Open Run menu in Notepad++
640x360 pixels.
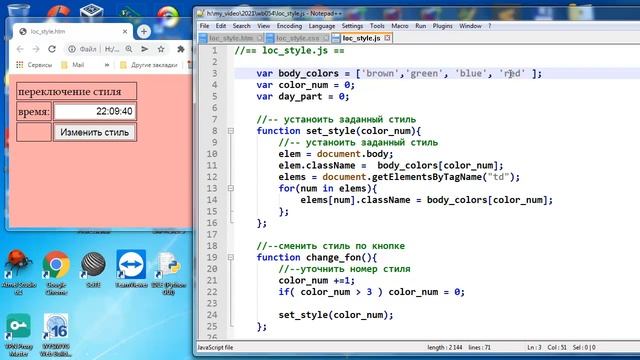click(420, 26)
